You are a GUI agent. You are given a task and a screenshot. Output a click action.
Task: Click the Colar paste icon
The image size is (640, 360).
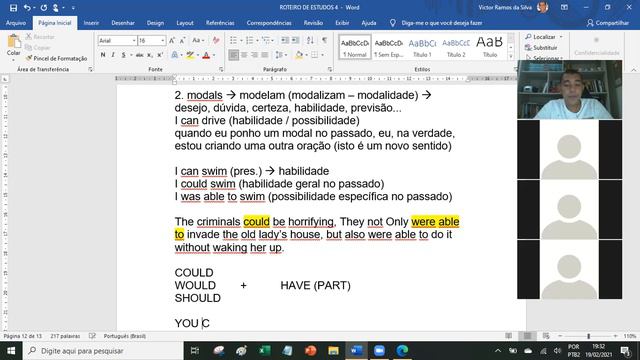coord(13,42)
